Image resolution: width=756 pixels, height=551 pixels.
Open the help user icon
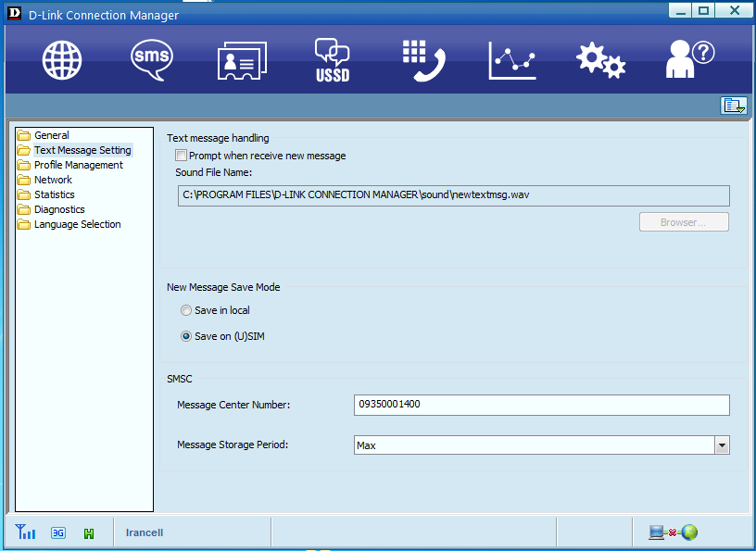690,59
